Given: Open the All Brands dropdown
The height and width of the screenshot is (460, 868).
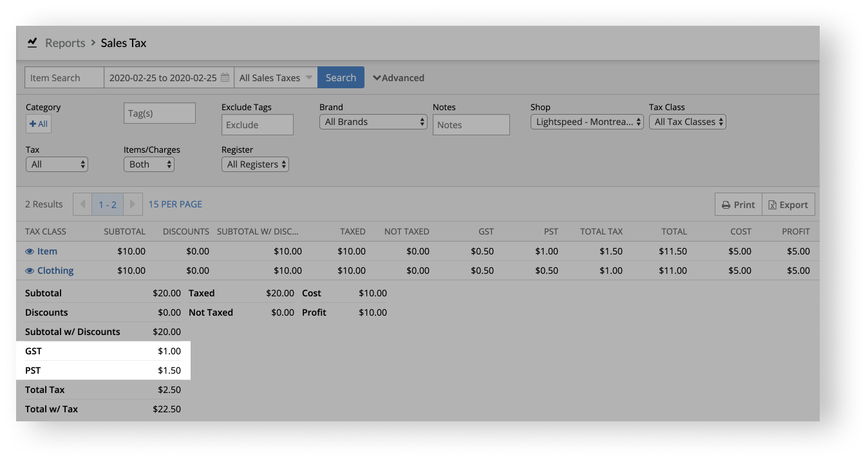Looking at the screenshot, I should click(x=373, y=122).
